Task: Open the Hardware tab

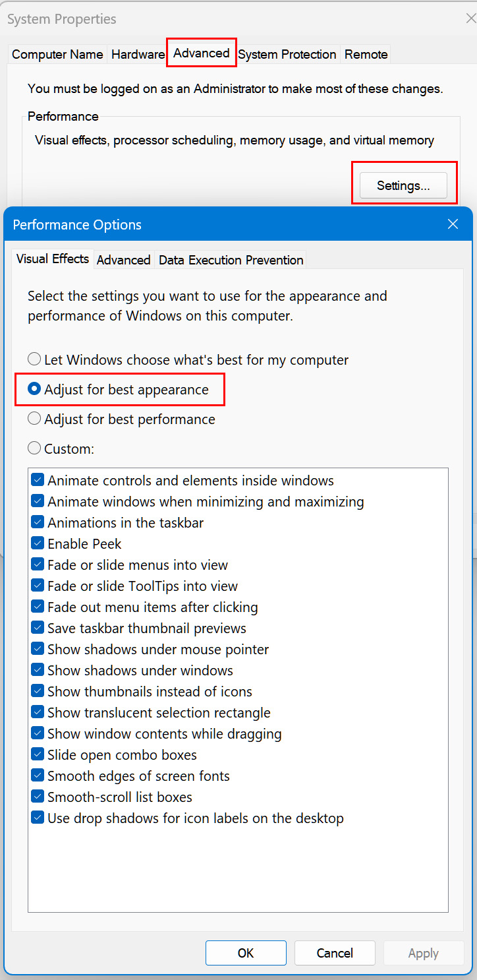Action: coord(138,54)
